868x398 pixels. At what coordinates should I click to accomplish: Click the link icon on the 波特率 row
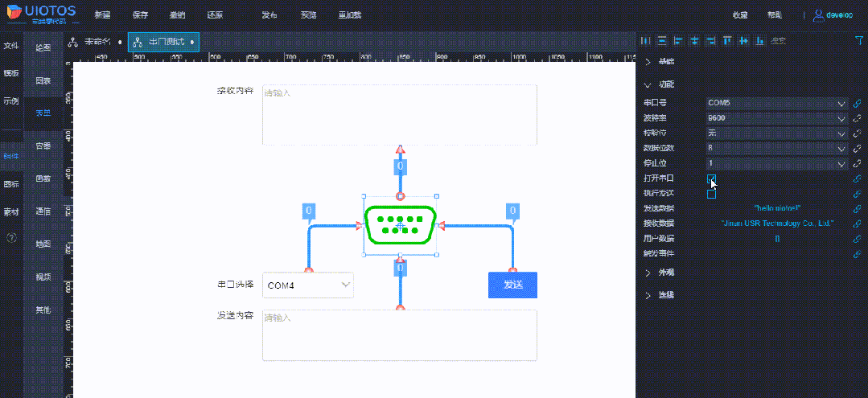[857, 118]
